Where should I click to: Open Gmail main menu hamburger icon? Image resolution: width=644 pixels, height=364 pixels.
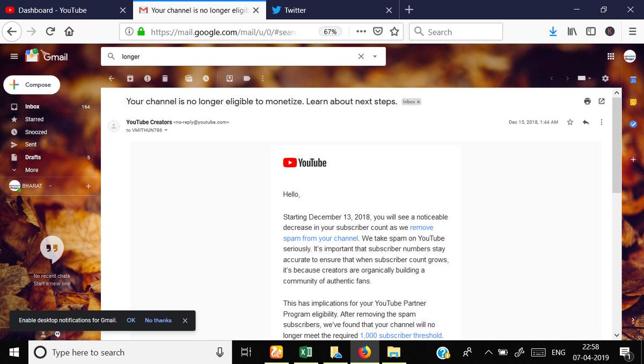point(14,56)
